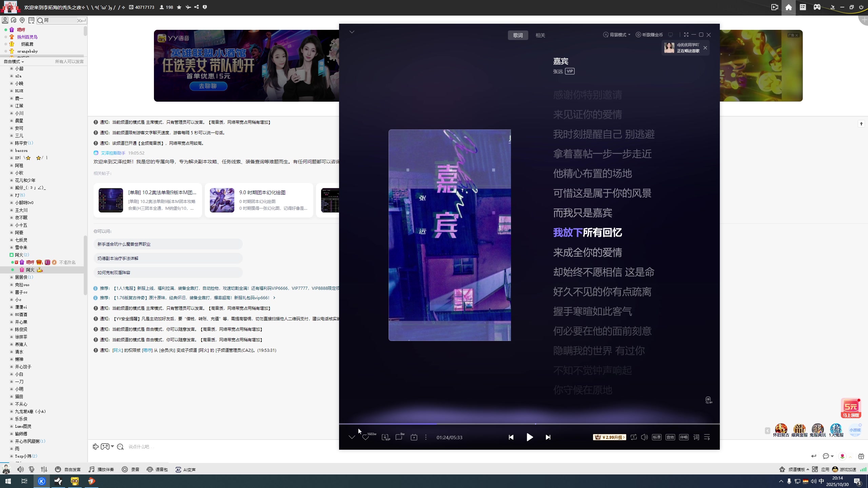Switch to the 相关 tab in the player

click(x=540, y=35)
